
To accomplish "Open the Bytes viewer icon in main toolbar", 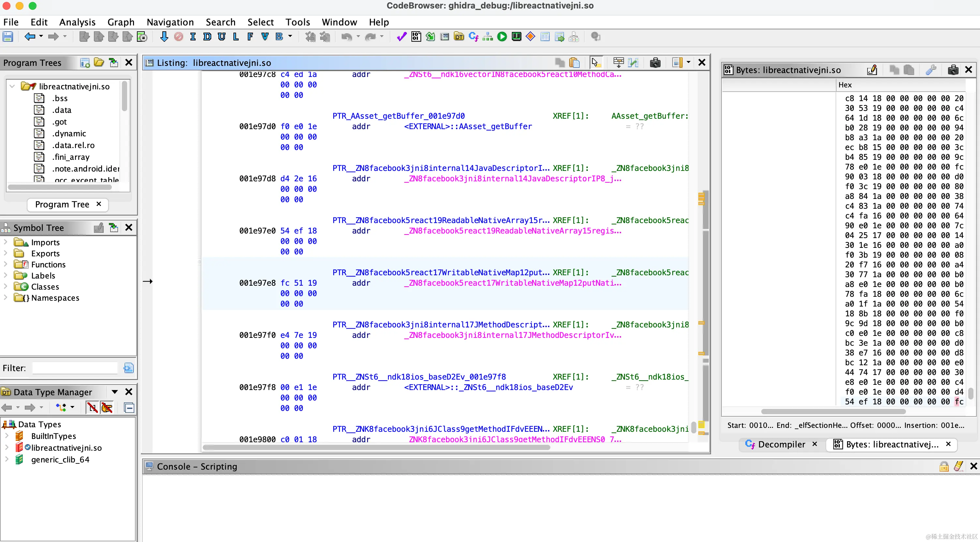I will pos(416,37).
